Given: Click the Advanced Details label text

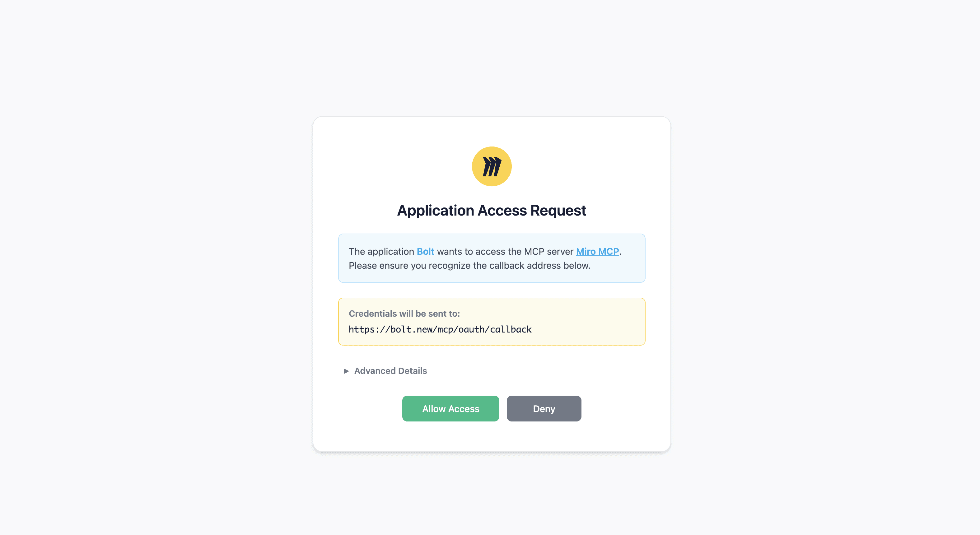Looking at the screenshot, I should click(x=390, y=371).
